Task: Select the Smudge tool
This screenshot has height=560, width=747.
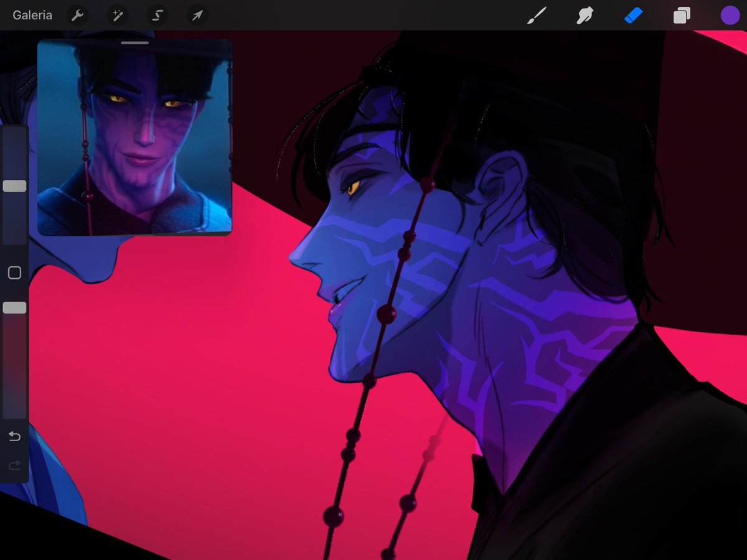Action: point(585,16)
